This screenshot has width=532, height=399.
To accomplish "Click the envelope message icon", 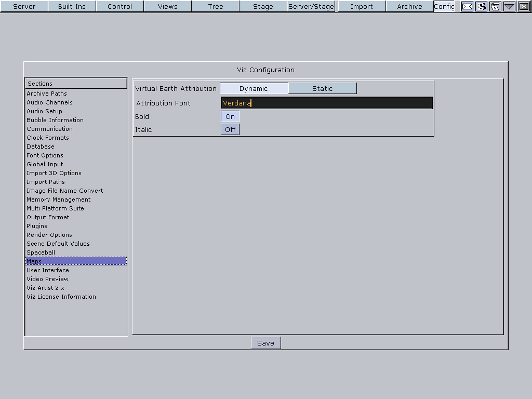I will click(467, 7).
